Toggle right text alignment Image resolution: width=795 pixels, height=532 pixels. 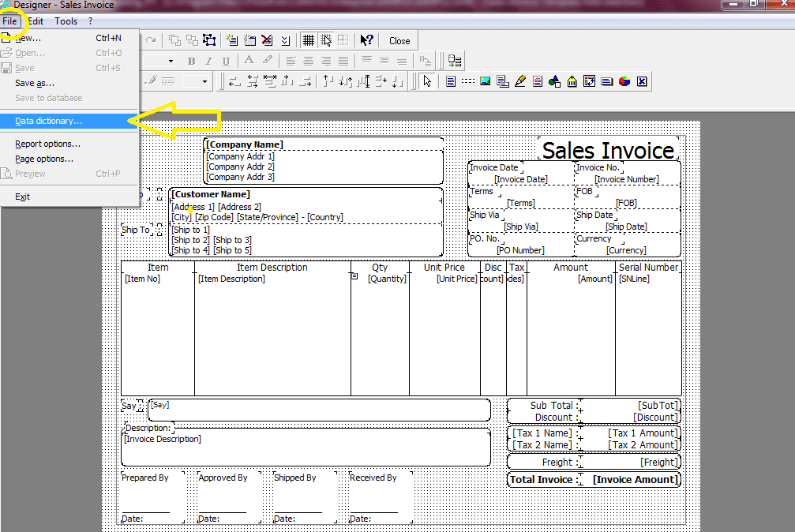325,61
